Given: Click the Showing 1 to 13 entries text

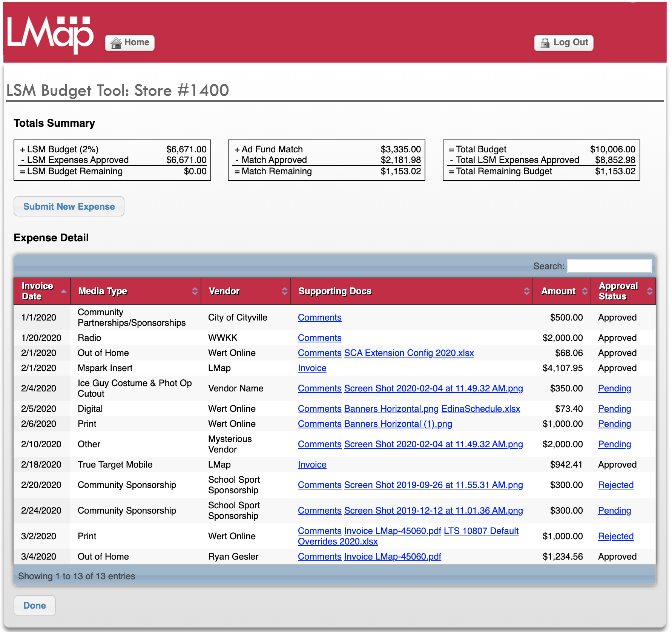Looking at the screenshot, I should (x=77, y=576).
